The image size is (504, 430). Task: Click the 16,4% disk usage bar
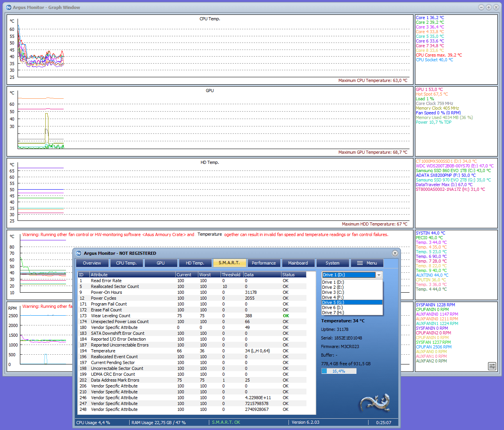[338, 371]
